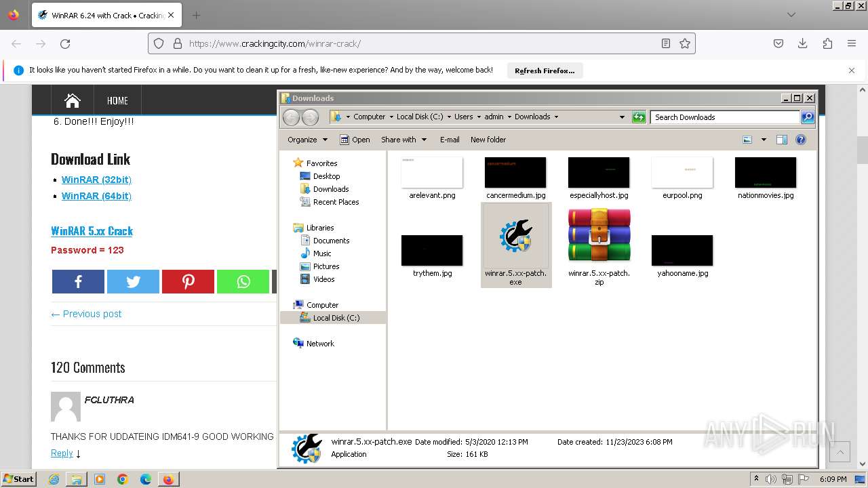Select Recent Places in navigation pane
Screen dimensions: 868x488
[x=336, y=202]
